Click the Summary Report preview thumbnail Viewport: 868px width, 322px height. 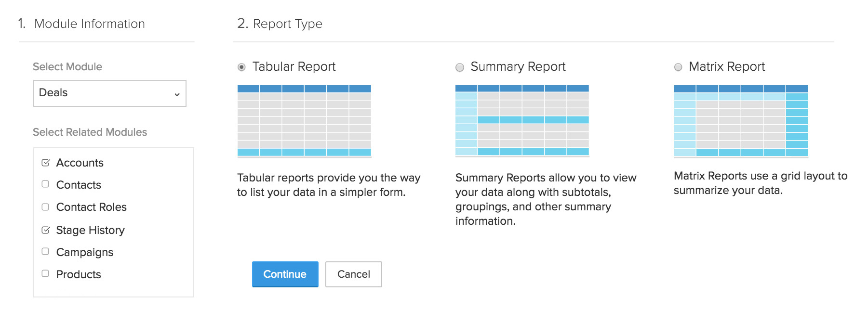[522, 121]
